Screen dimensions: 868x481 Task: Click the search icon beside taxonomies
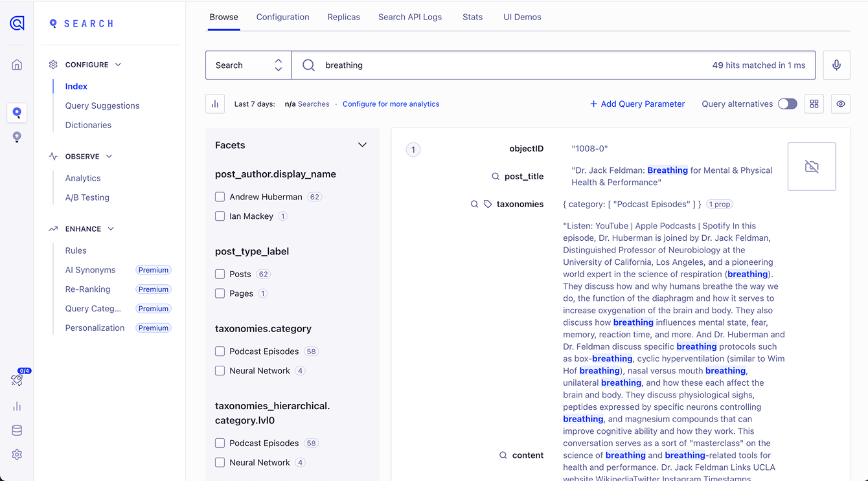pos(475,204)
